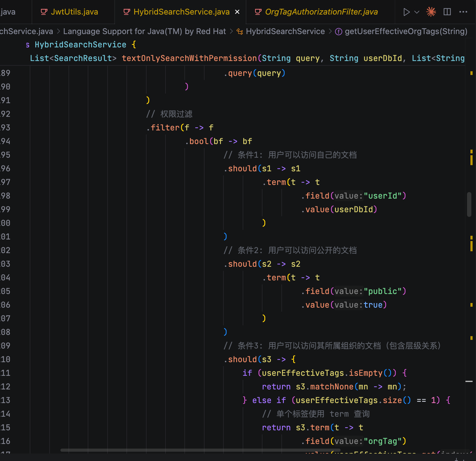The height and width of the screenshot is (461, 476).
Task: Click the vertical scrollbar thumb
Action: pyautogui.click(x=469, y=204)
